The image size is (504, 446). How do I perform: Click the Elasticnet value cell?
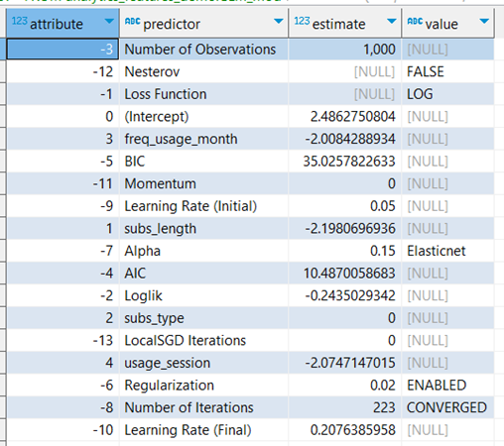[x=447, y=251]
